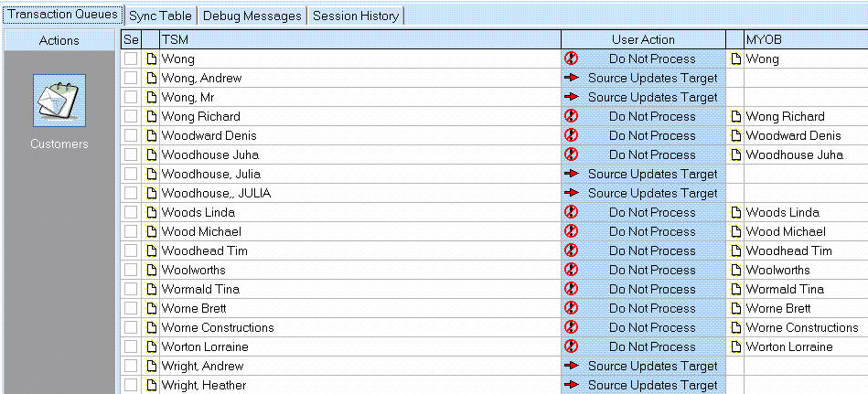Click the Do Not Process icon for Wong Richard

pos(572,117)
